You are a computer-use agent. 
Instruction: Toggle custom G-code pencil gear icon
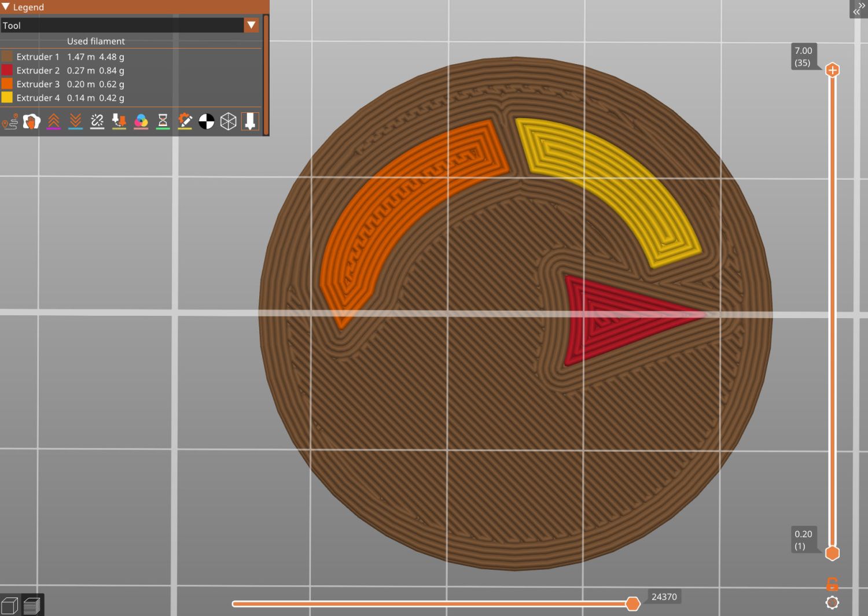pyautogui.click(x=185, y=121)
